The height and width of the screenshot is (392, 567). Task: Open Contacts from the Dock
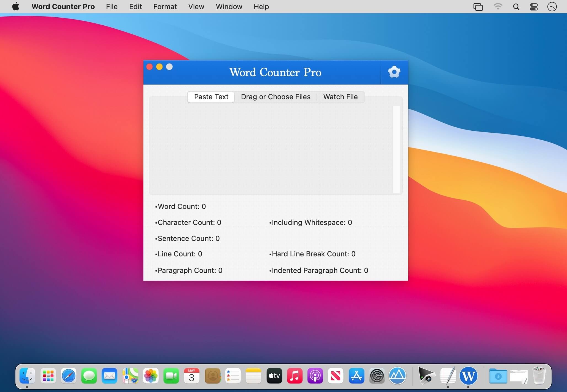pyautogui.click(x=213, y=375)
